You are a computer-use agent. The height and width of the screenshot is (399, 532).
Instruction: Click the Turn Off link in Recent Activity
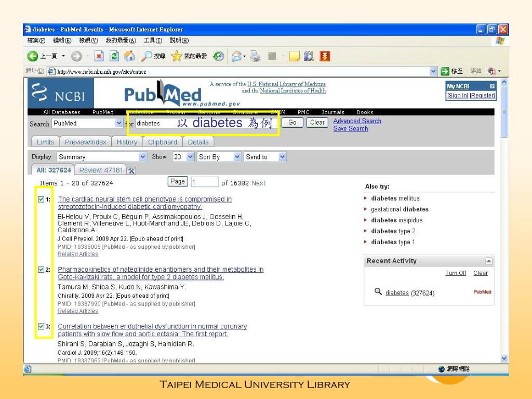click(456, 273)
